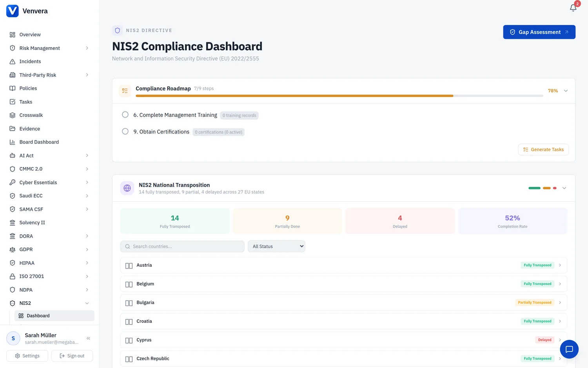
Task: Click the NIS2 Directive shield icon
Action: [117, 30]
